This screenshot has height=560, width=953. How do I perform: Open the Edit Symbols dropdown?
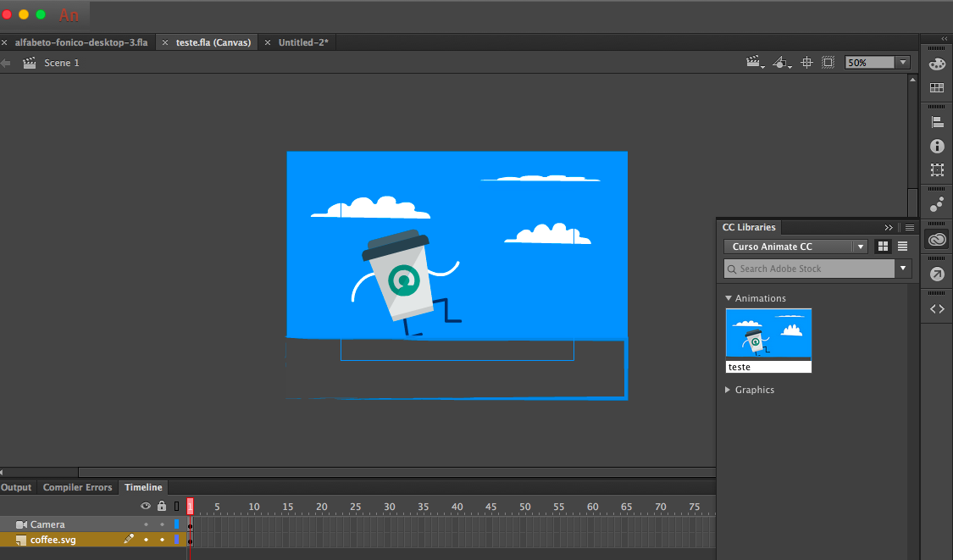pos(782,63)
